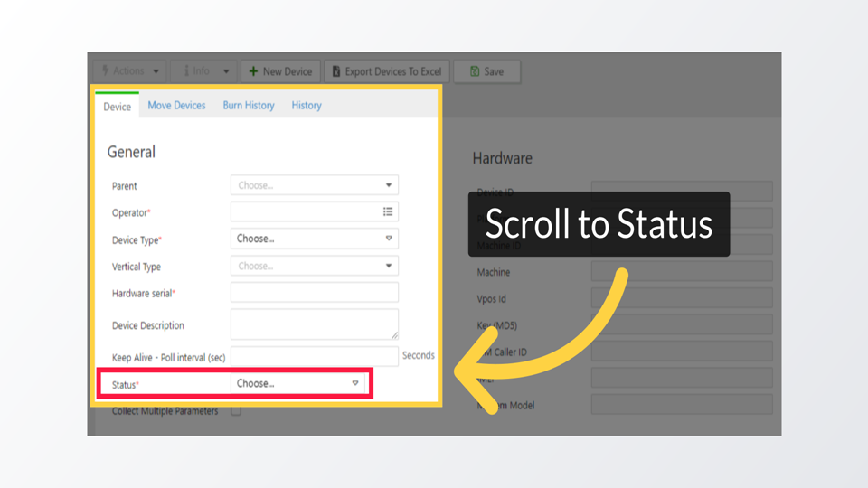Click the Vpos Id field

pyautogui.click(x=682, y=298)
